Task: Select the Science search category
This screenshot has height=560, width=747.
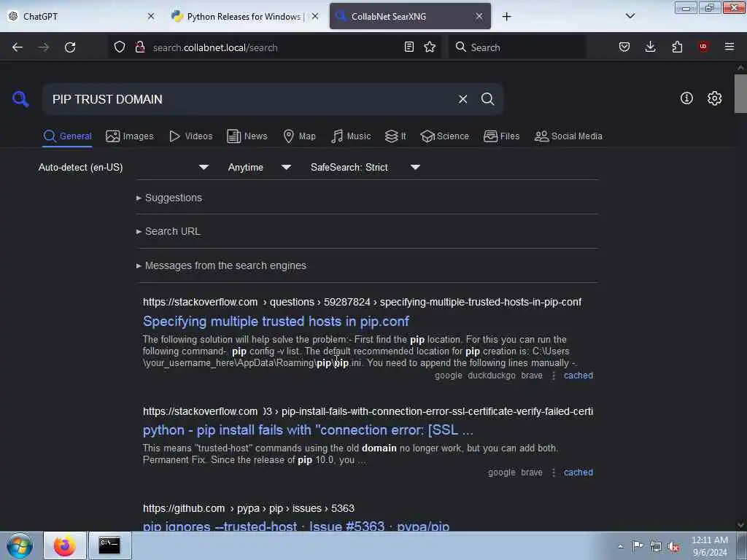Action: [445, 136]
